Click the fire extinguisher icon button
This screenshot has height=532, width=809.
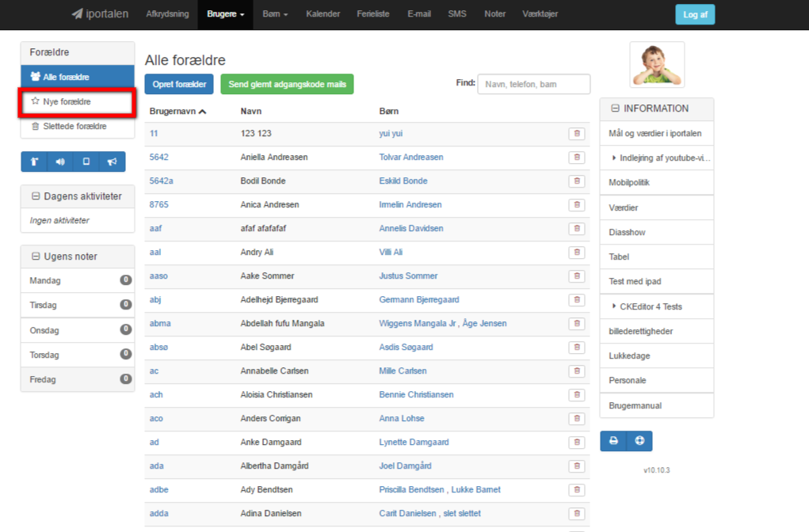pos(34,161)
